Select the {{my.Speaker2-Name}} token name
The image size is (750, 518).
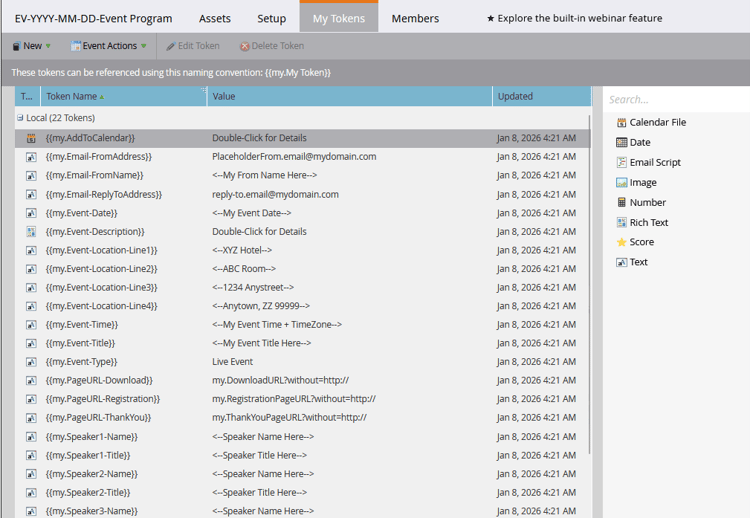tap(91, 474)
